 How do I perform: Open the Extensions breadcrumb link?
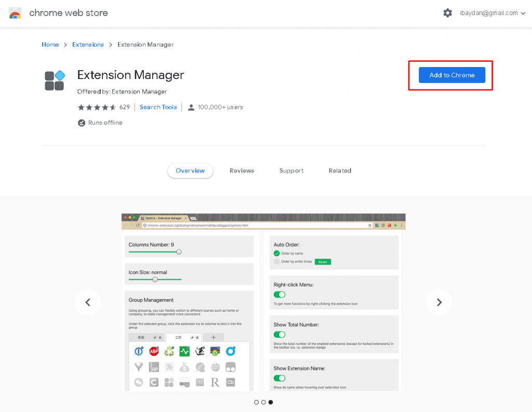click(88, 45)
